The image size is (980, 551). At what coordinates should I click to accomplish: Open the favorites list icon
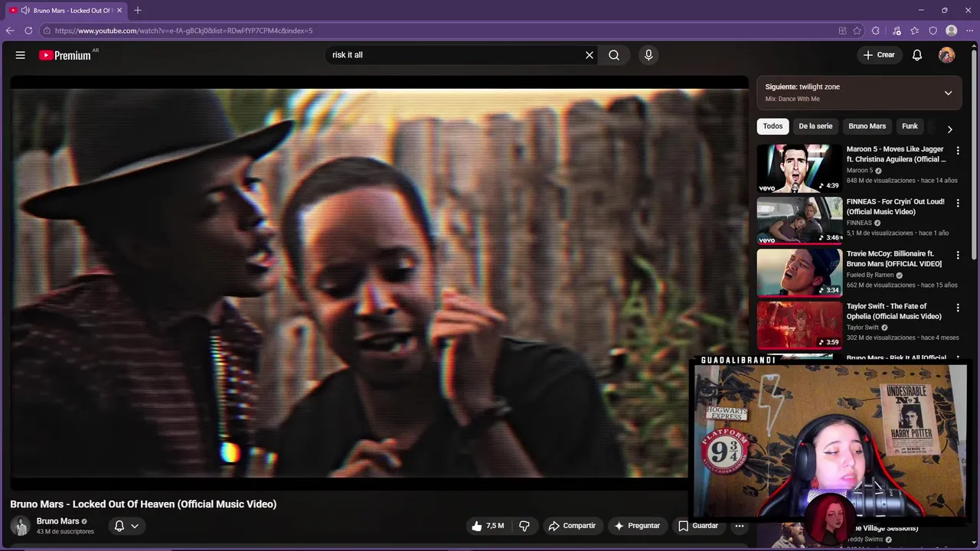pos(915,31)
